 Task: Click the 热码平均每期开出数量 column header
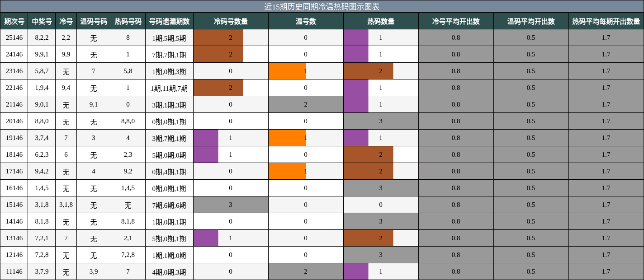point(606,21)
